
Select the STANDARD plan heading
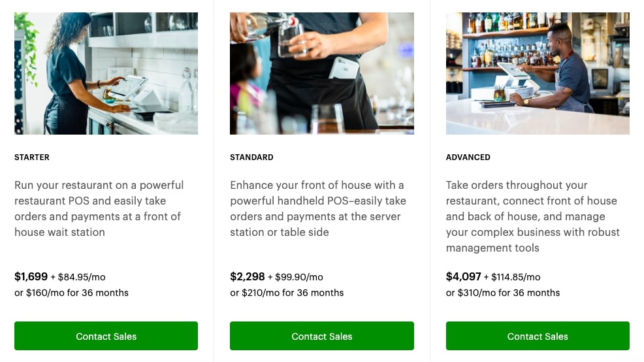coord(251,157)
